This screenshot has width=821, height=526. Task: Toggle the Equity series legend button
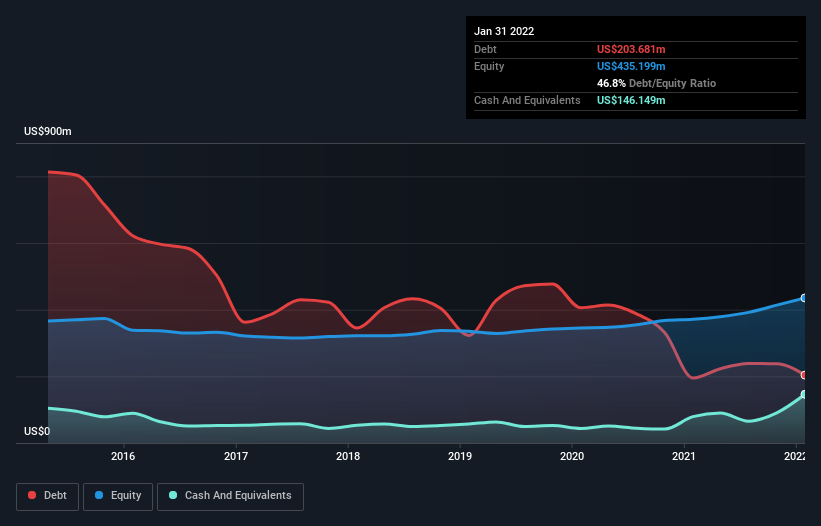pyautogui.click(x=118, y=496)
